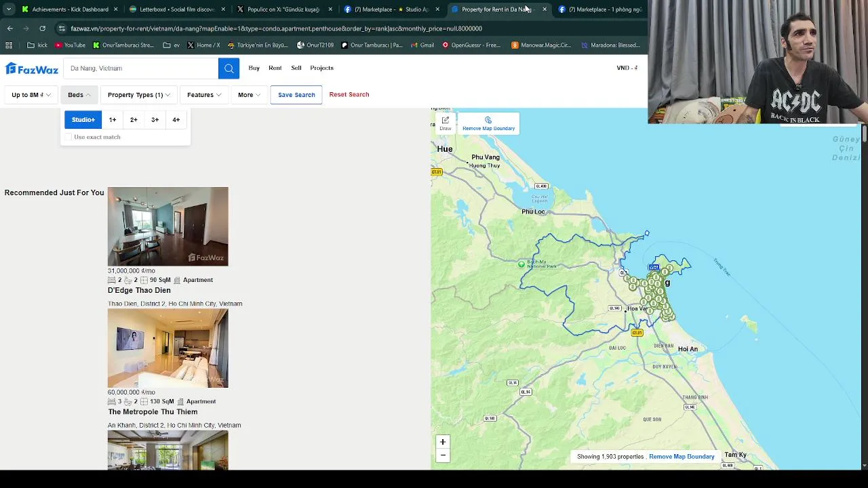Select the 4+ beds option

pyautogui.click(x=176, y=120)
